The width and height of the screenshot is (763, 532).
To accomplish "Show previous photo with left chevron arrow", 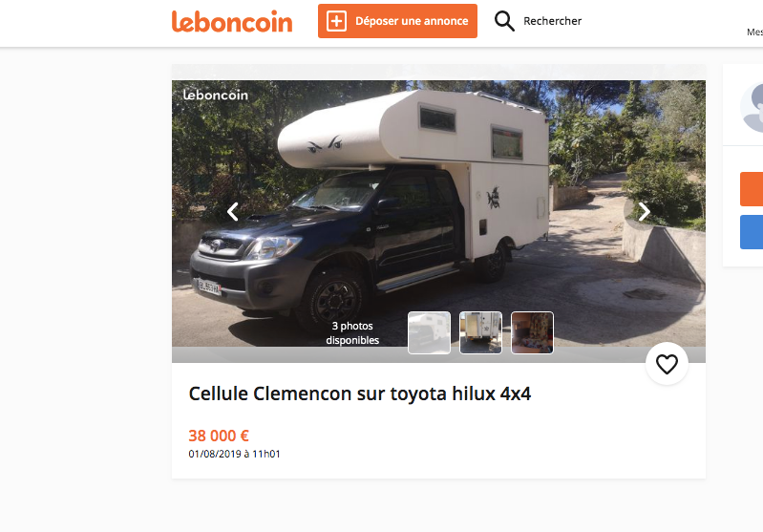I will [233, 212].
